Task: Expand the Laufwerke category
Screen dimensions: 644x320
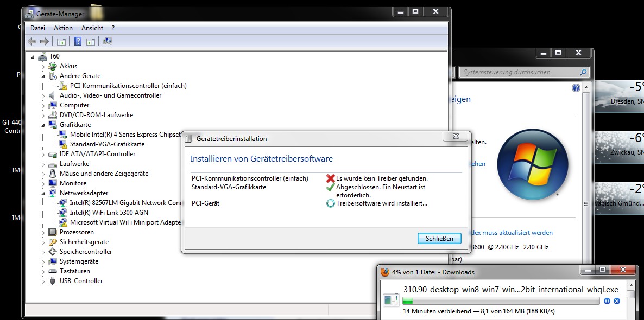Action: point(43,164)
